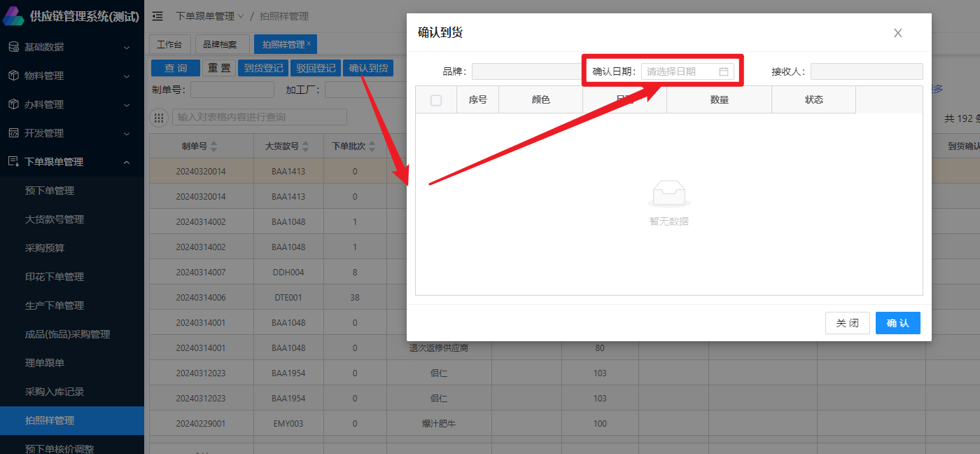Collapse the 下单跟单管理 menu
980x454 pixels.
tap(127, 162)
